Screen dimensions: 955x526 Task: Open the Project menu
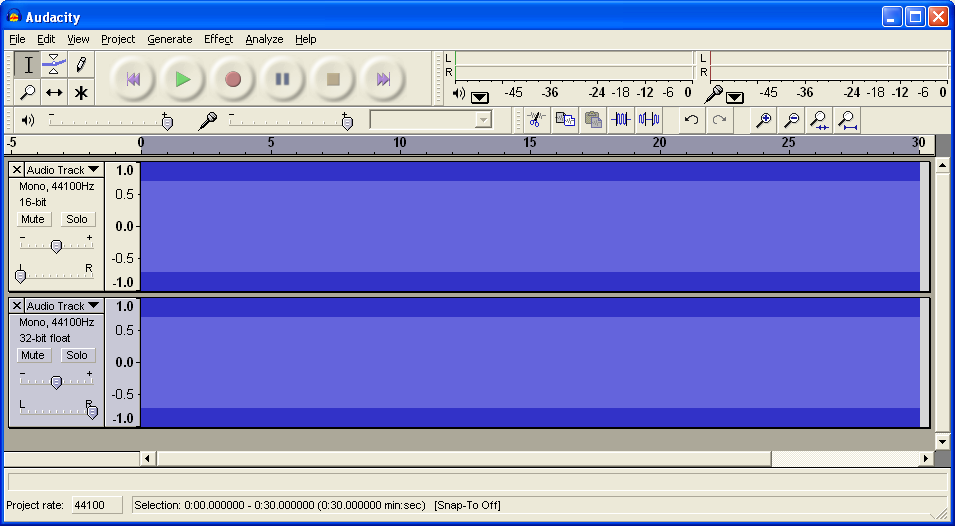tap(118, 39)
